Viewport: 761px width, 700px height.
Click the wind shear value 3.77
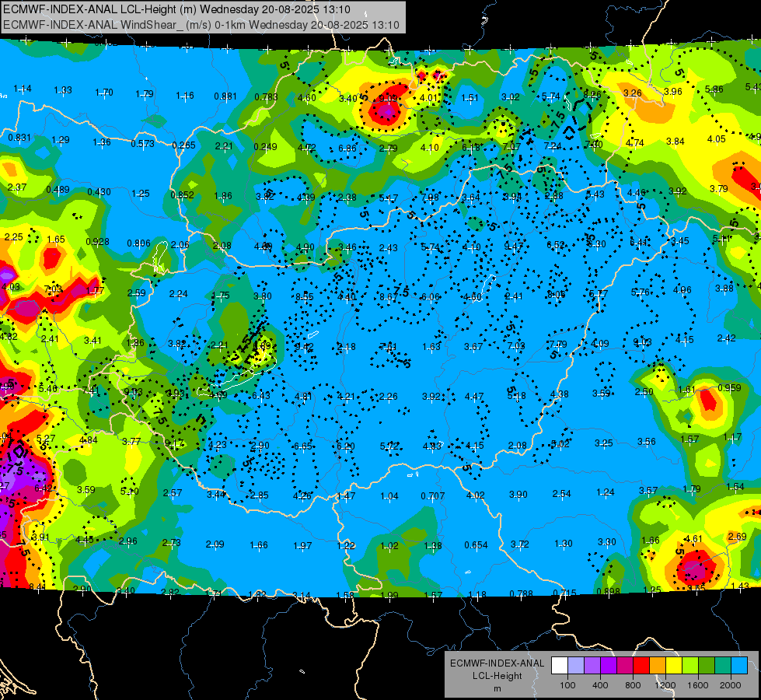click(131, 442)
